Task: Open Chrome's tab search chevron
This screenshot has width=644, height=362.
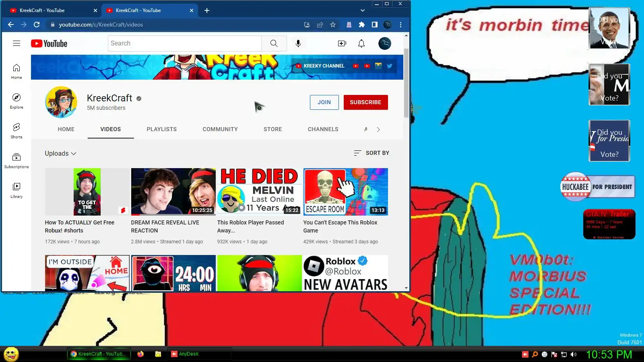Action: tap(363, 10)
